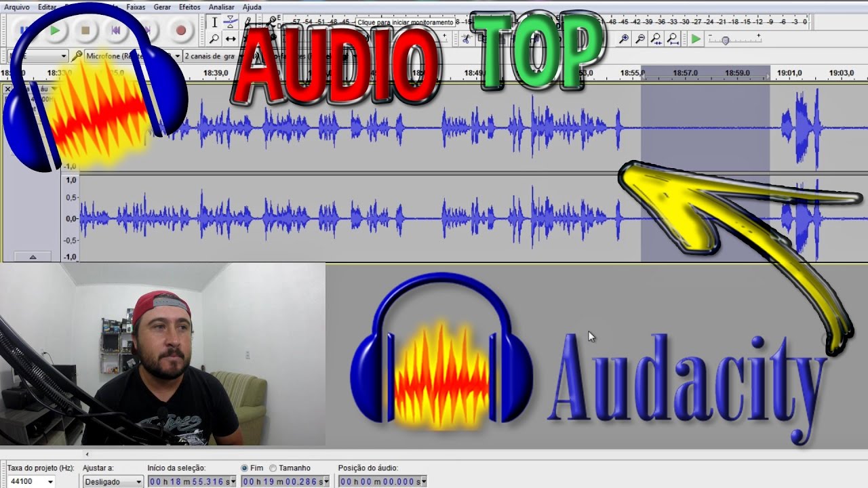The height and width of the screenshot is (488, 868).
Task: Open the Analisar menu
Action: [221, 7]
